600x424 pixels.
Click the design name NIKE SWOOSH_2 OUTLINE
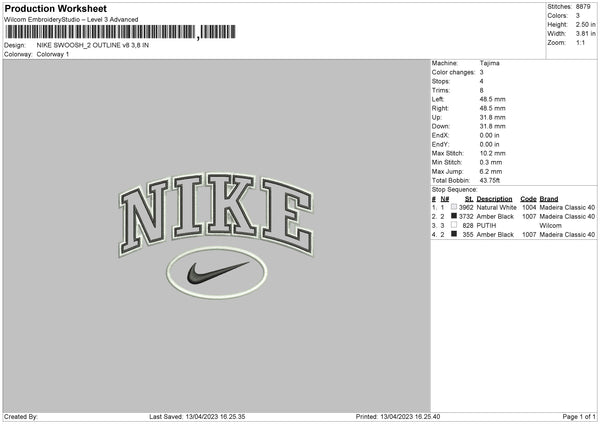[x=93, y=45]
